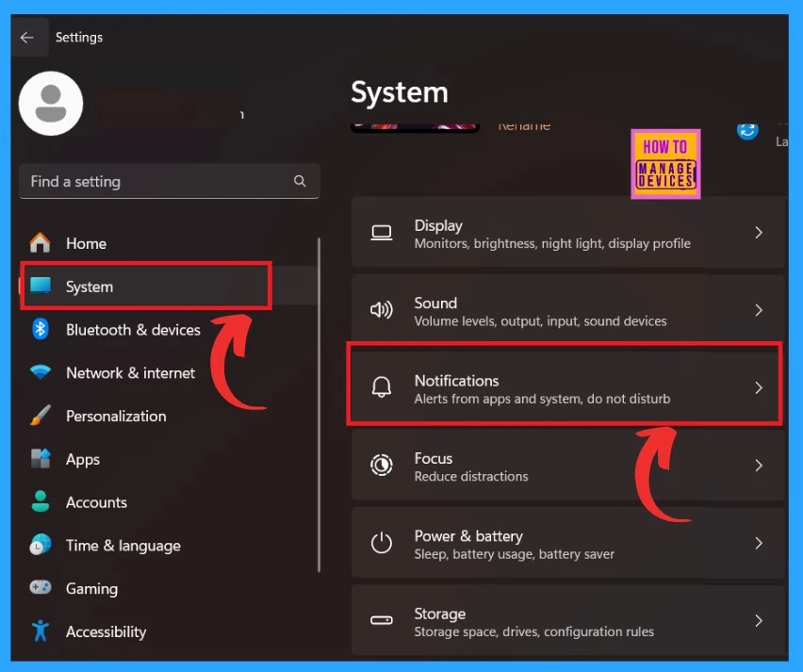Screen dimensions: 803x672
Task: Select System in the sidebar
Action: click(x=169, y=286)
